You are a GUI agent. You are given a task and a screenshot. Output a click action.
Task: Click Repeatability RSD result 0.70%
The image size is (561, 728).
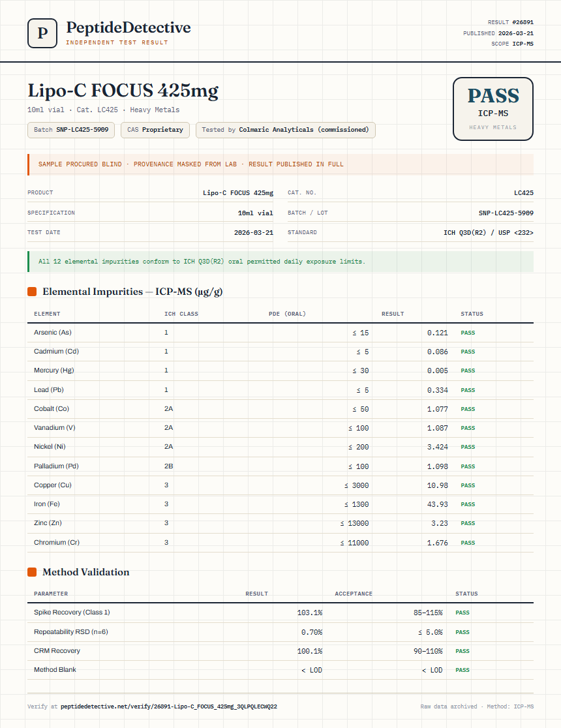312,632
